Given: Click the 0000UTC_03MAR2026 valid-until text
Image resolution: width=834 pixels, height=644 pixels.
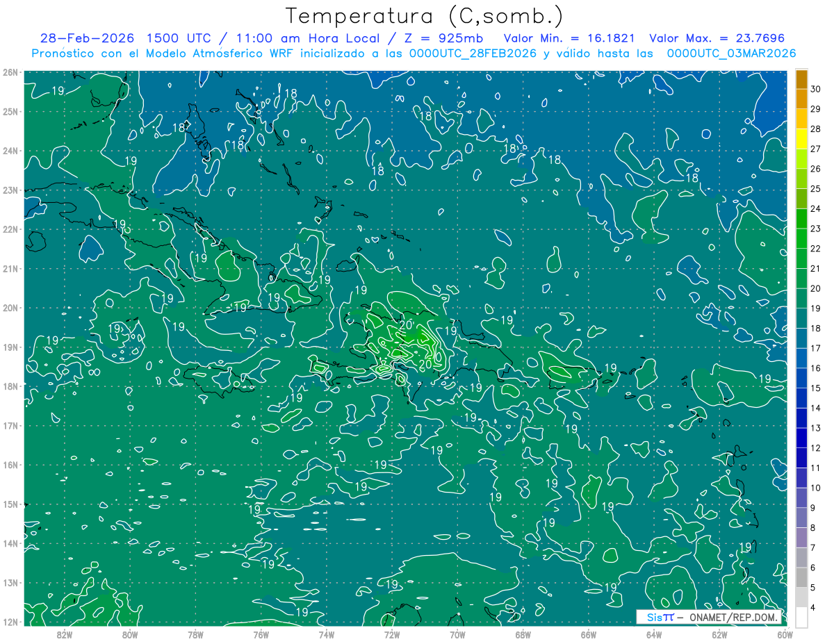Looking at the screenshot, I should click(731, 53).
